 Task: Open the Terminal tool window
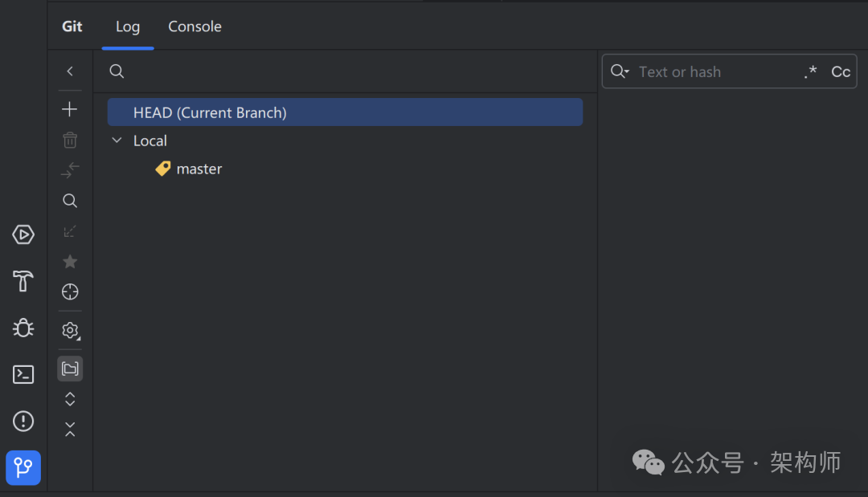coord(23,374)
